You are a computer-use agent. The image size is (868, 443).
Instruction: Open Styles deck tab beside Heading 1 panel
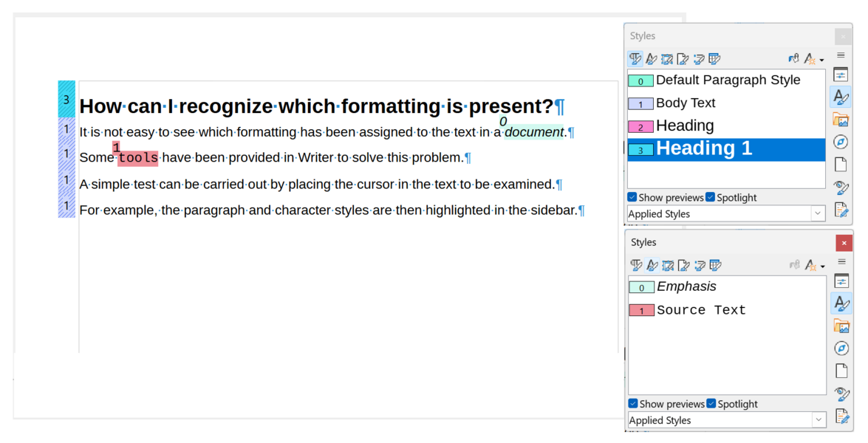coord(841,97)
